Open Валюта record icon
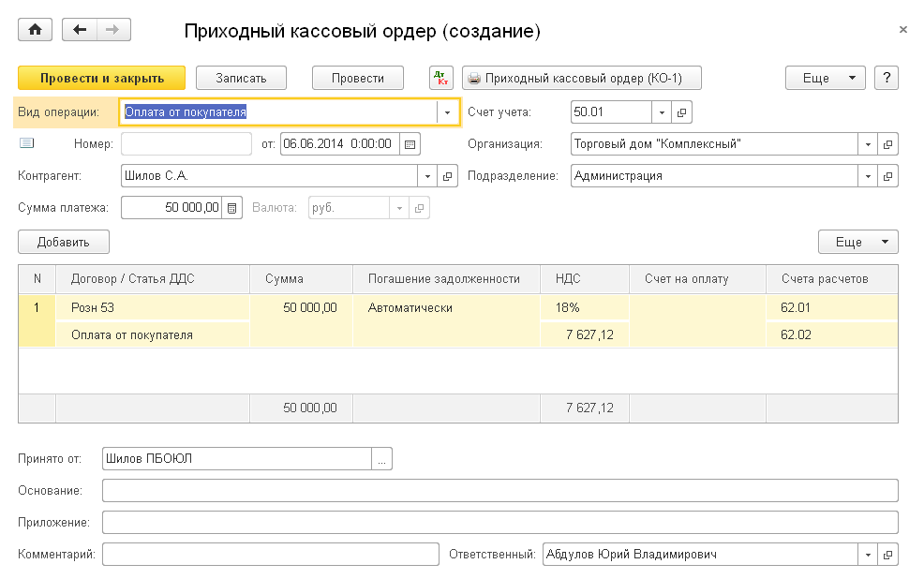924x579 pixels. click(419, 208)
